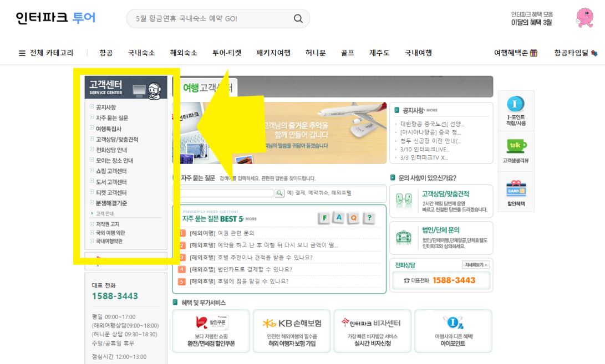Viewport: 605px width, 364px height.
Task: Click the KB손해보험 logo
Action: [292, 323]
